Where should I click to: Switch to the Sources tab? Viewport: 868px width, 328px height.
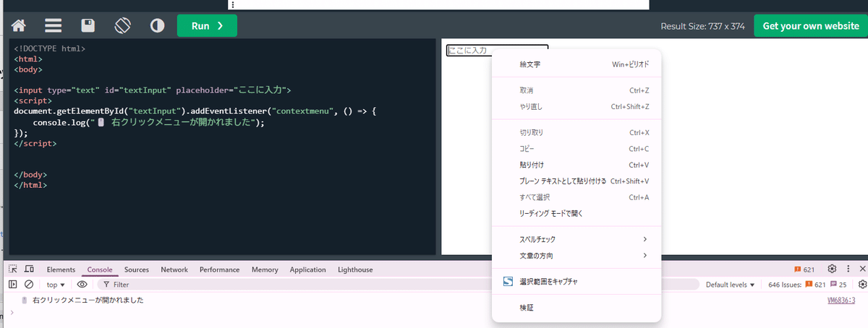point(137,269)
